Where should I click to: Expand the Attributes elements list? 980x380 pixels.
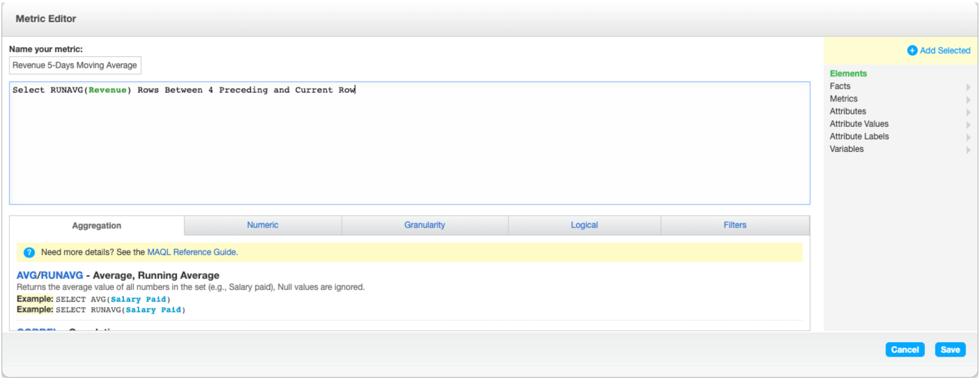coord(969,112)
